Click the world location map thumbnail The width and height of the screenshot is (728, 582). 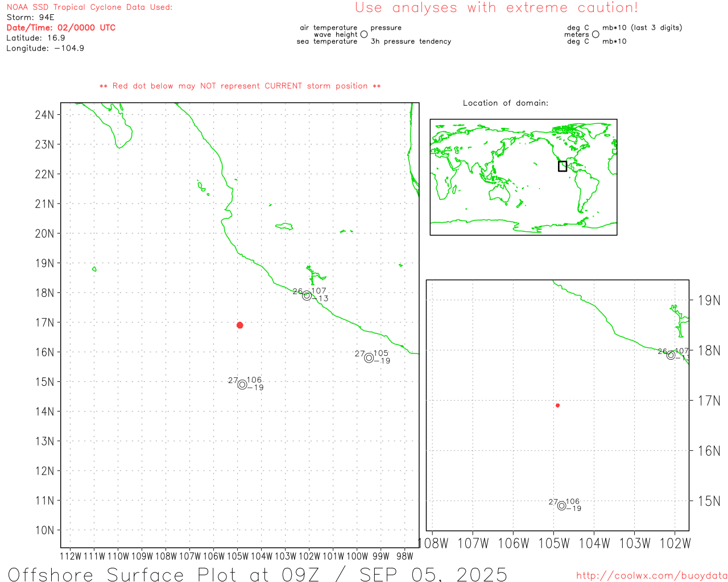pyautogui.click(x=523, y=177)
